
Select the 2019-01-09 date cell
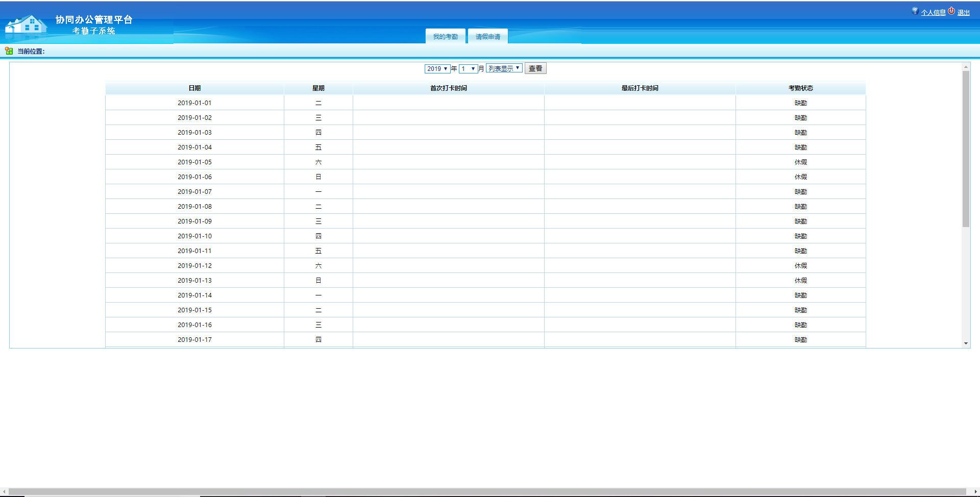coord(194,221)
